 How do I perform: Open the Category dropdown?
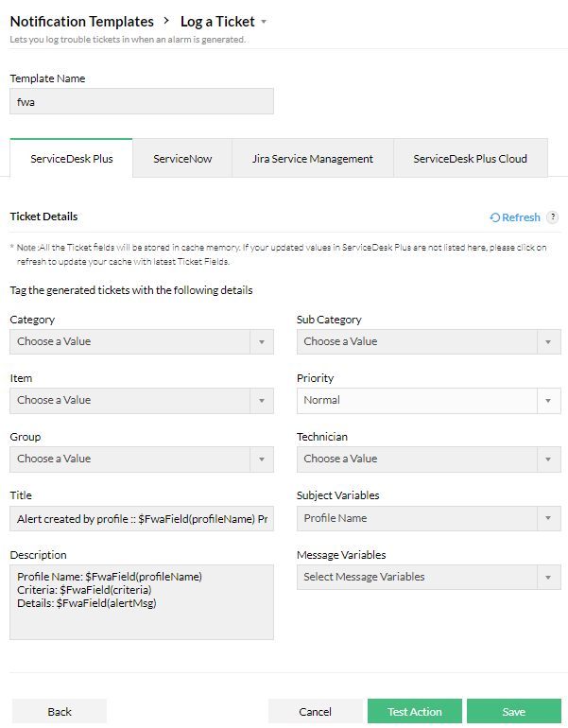click(142, 341)
